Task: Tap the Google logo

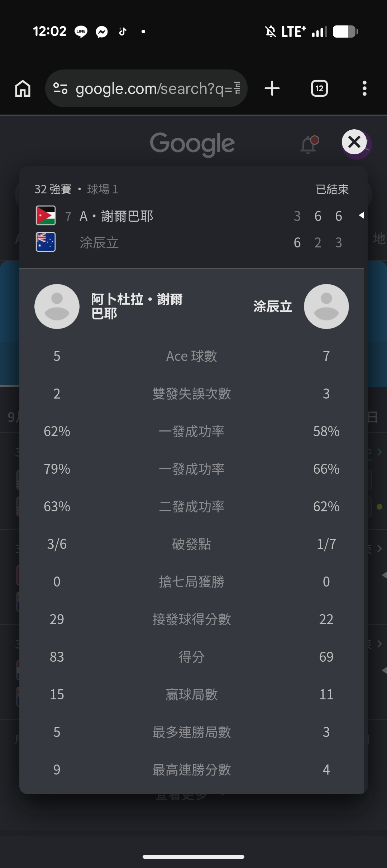Action: (x=192, y=144)
